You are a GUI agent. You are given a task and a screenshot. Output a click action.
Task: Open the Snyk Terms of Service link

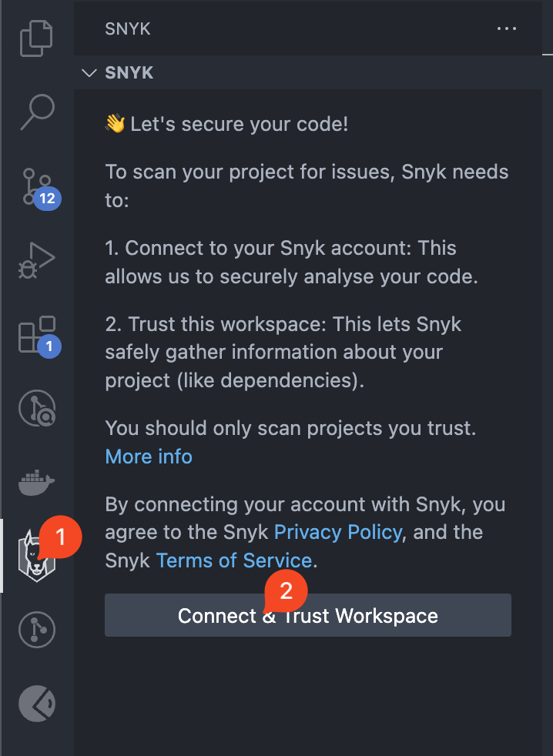(x=234, y=560)
